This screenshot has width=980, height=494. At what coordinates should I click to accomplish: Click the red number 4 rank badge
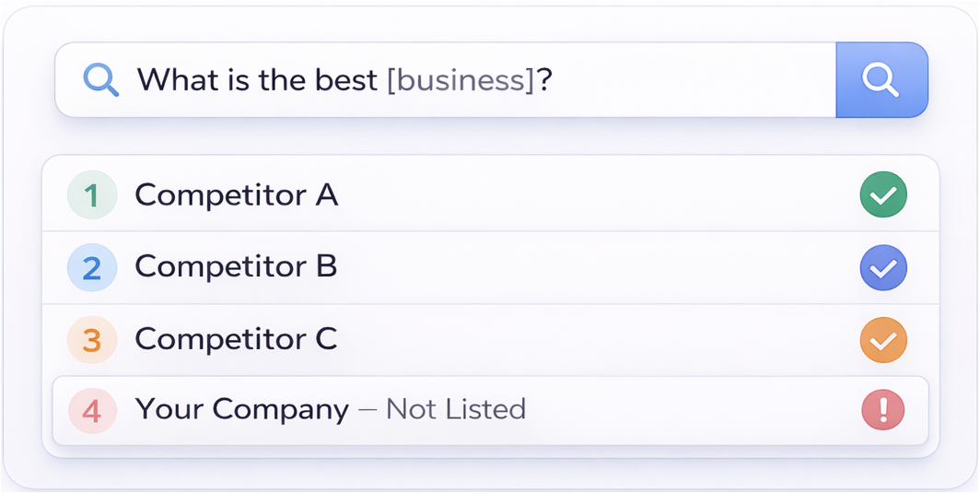coord(92,410)
